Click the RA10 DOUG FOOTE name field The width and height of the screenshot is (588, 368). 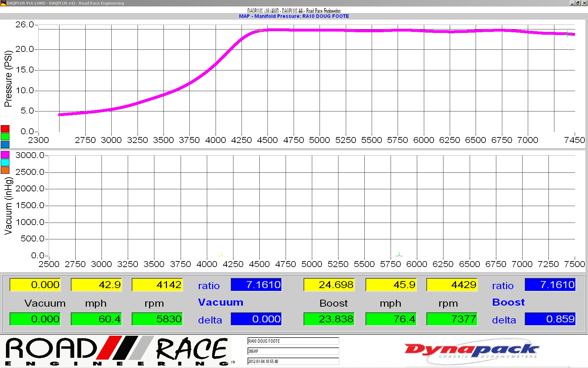pos(293,341)
